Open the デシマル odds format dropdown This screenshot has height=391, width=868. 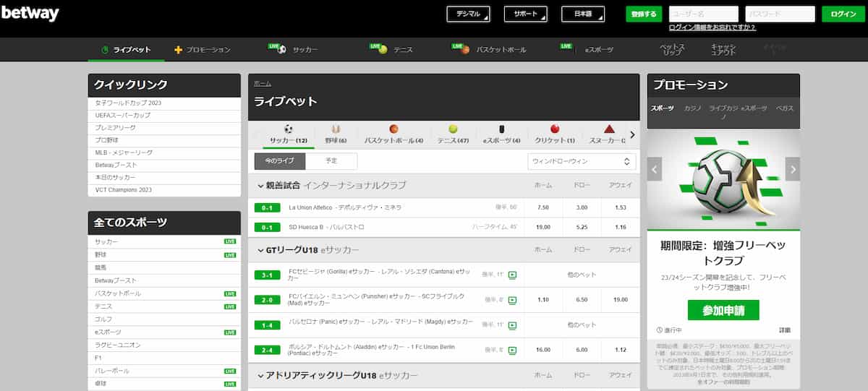point(467,14)
